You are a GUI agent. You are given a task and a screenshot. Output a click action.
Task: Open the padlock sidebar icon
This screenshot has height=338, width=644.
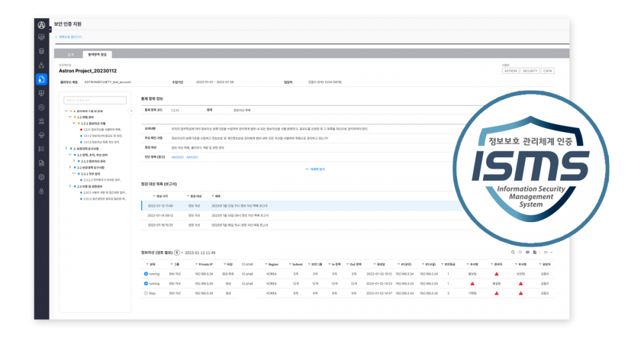coord(41,191)
